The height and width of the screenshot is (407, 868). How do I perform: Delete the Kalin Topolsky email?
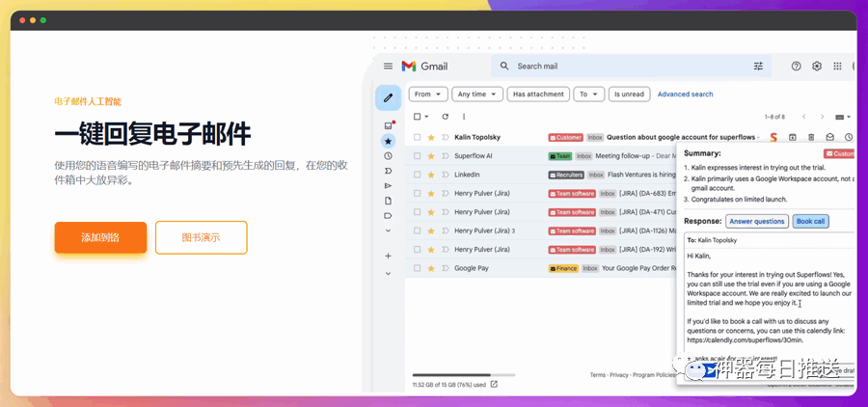(x=811, y=137)
